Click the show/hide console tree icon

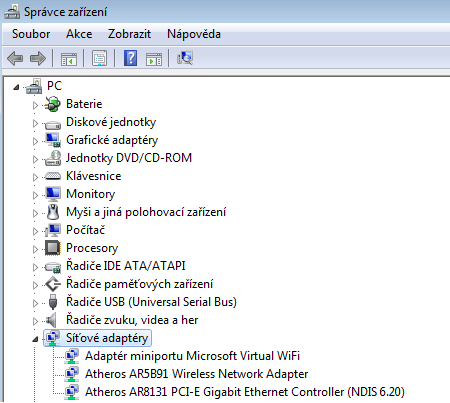tap(69, 58)
